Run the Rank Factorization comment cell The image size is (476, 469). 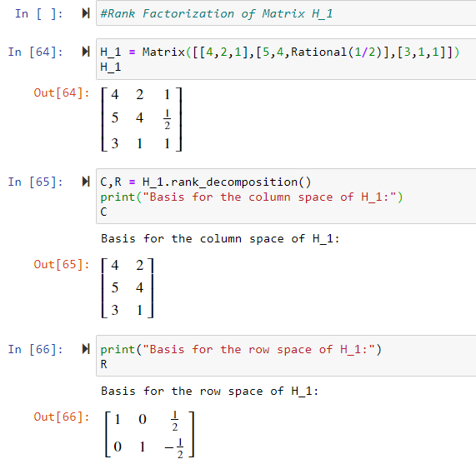click(86, 13)
